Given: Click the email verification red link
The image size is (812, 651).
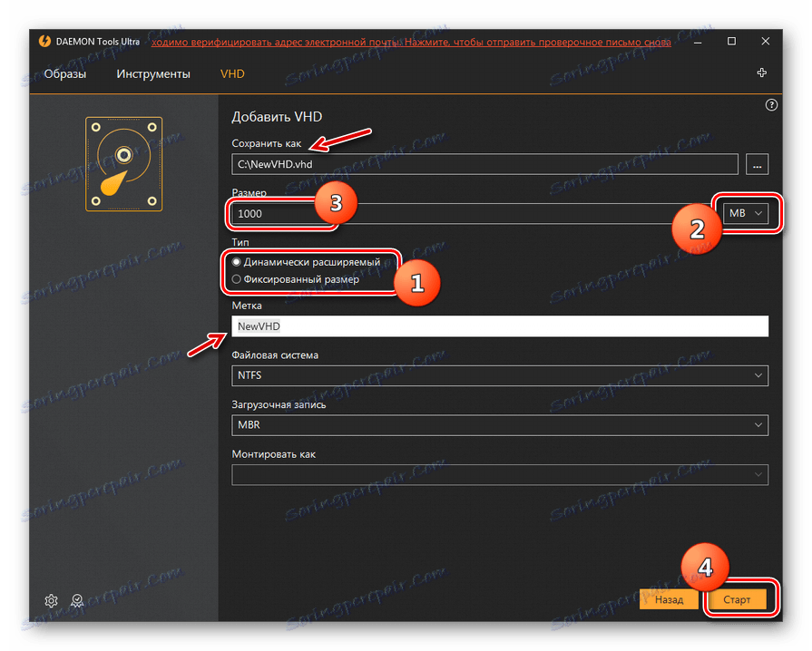Looking at the screenshot, I should (x=411, y=42).
